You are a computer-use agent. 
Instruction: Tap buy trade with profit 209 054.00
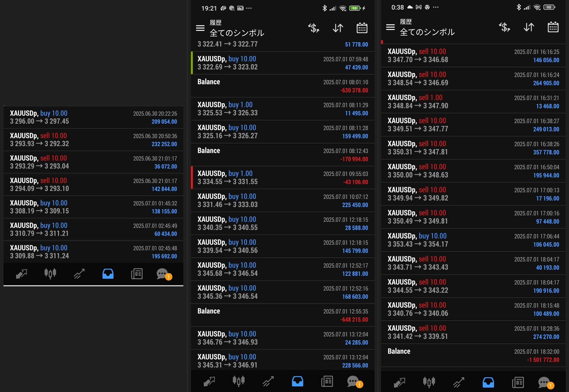tap(93, 117)
